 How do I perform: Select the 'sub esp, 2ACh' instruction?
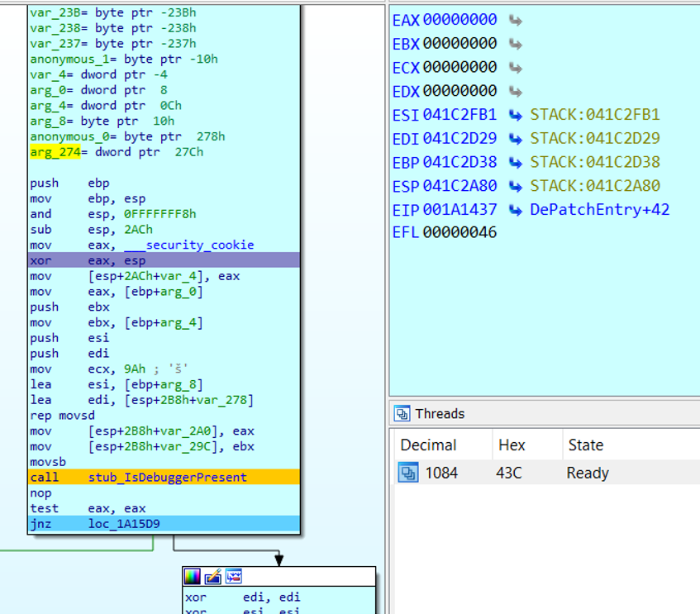point(92,230)
